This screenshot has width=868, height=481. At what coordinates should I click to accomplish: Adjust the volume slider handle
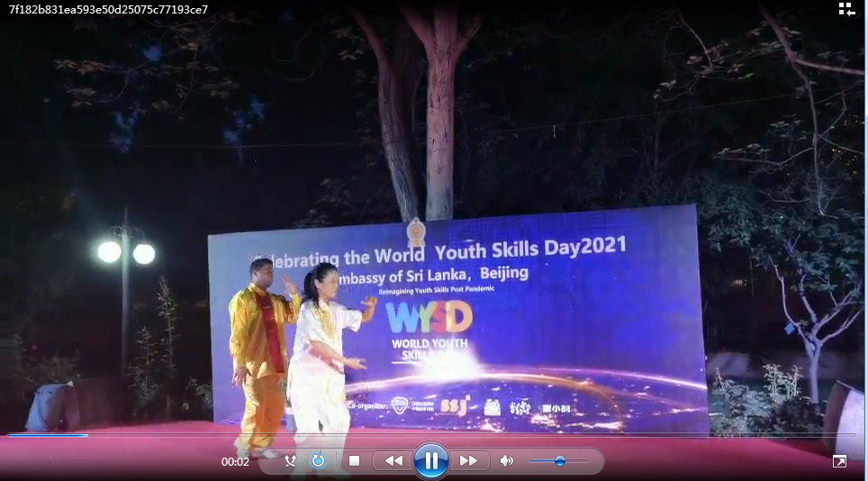[560, 460]
